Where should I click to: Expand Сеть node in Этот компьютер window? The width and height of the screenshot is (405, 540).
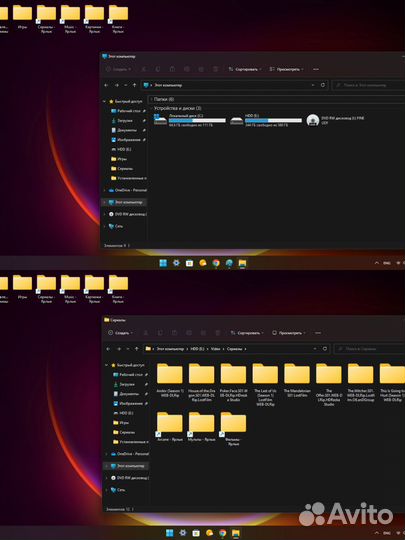click(105, 226)
